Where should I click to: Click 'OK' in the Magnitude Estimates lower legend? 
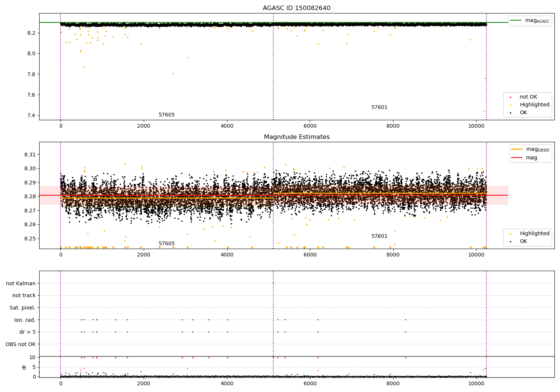pos(523,242)
